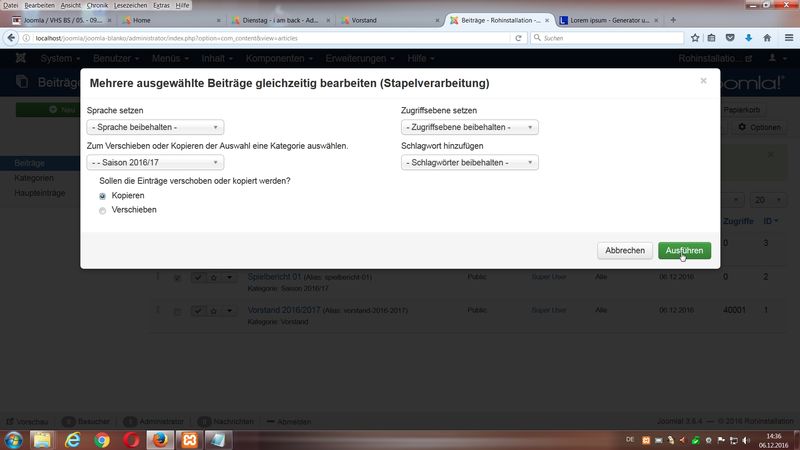
Task: Open the Schlagwörter beibehalten dropdown
Action: pyautogui.click(x=469, y=162)
